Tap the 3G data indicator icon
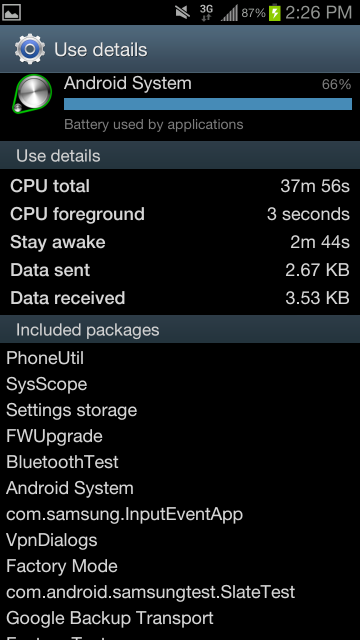 207,13
